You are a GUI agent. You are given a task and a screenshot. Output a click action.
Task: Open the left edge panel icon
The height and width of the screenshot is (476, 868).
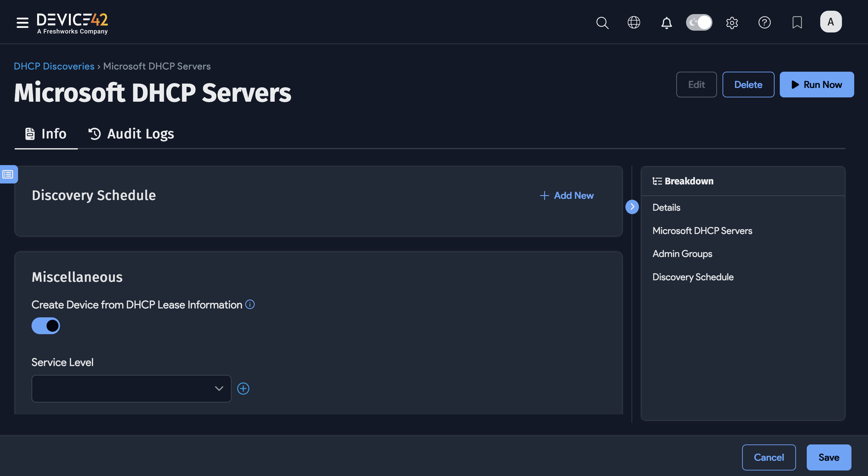click(8, 174)
